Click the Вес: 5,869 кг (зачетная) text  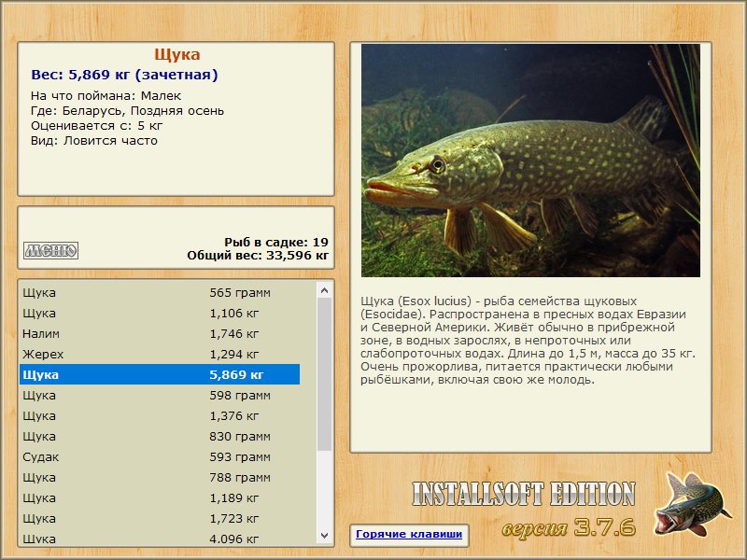[x=124, y=75]
